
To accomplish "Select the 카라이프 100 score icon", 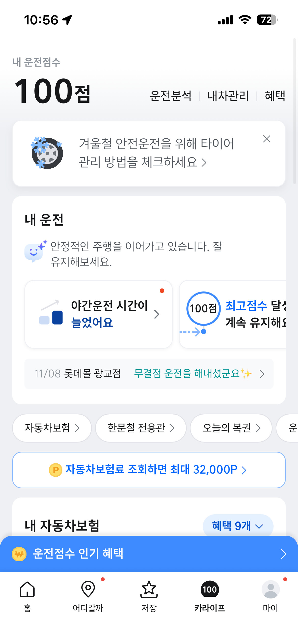I will [210, 589].
